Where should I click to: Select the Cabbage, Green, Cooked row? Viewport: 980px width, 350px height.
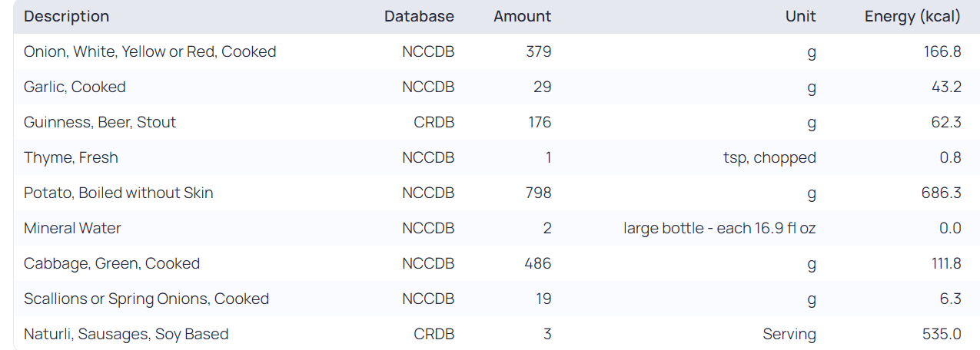pos(111,263)
